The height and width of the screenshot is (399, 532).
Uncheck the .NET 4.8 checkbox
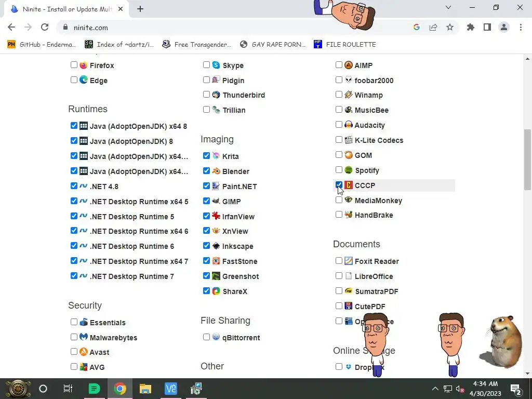pos(74,186)
